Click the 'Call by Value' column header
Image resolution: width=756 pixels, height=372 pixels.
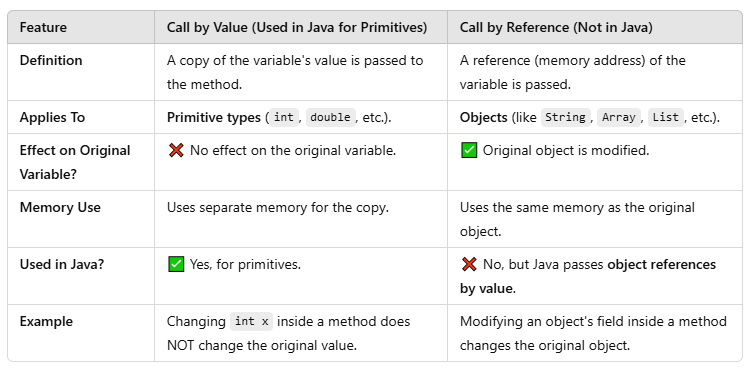[x=297, y=27]
